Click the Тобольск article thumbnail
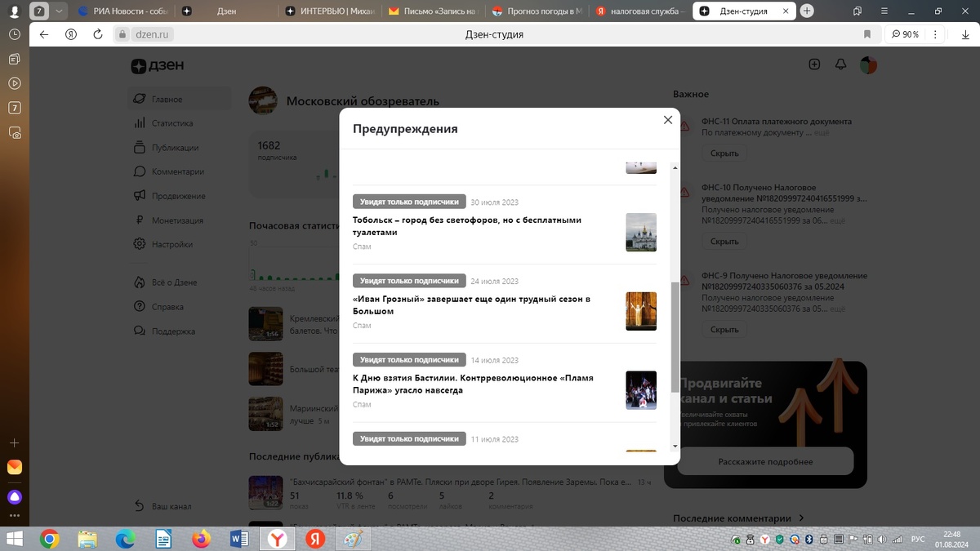This screenshot has width=980, height=551. pyautogui.click(x=641, y=232)
